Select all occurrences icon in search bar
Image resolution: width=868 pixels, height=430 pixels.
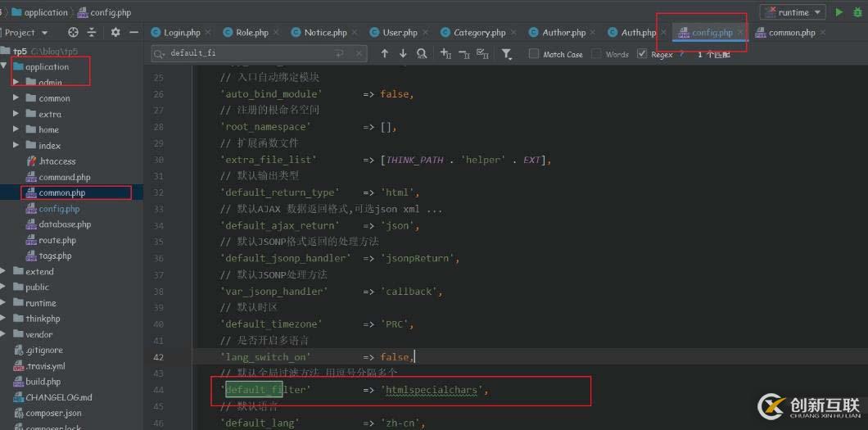pos(482,54)
